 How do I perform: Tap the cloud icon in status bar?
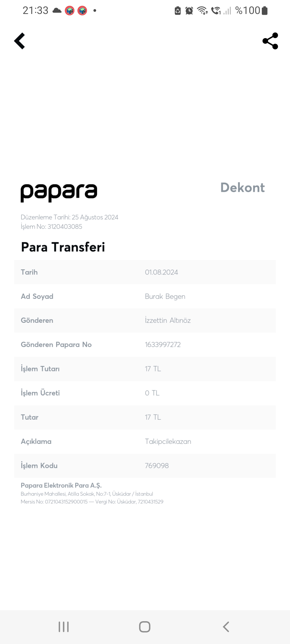click(57, 11)
